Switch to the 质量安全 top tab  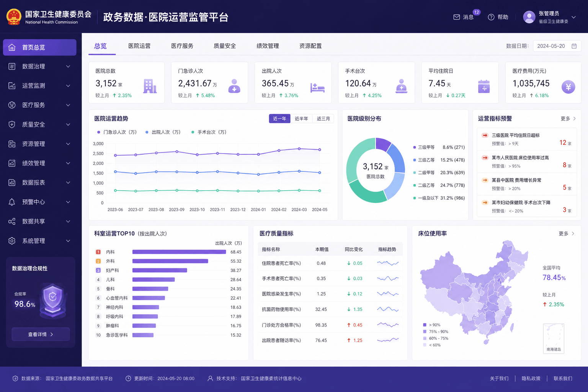click(225, 46)
